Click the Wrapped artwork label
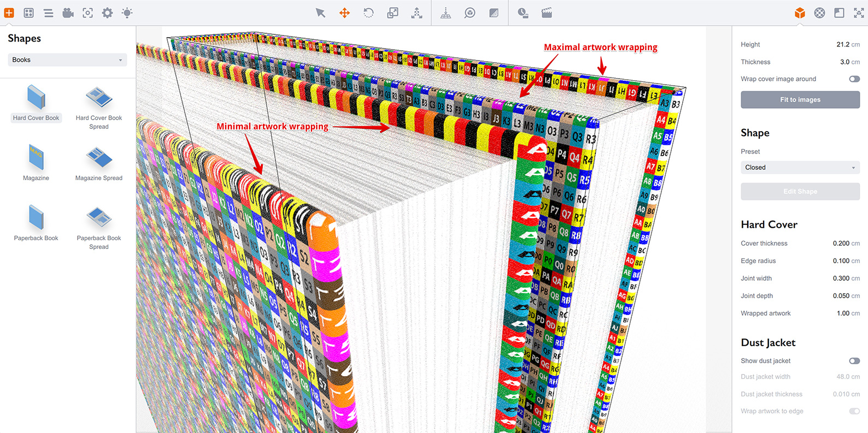The height and width of the screenshot is (433, 868). [x=766, y=313]
